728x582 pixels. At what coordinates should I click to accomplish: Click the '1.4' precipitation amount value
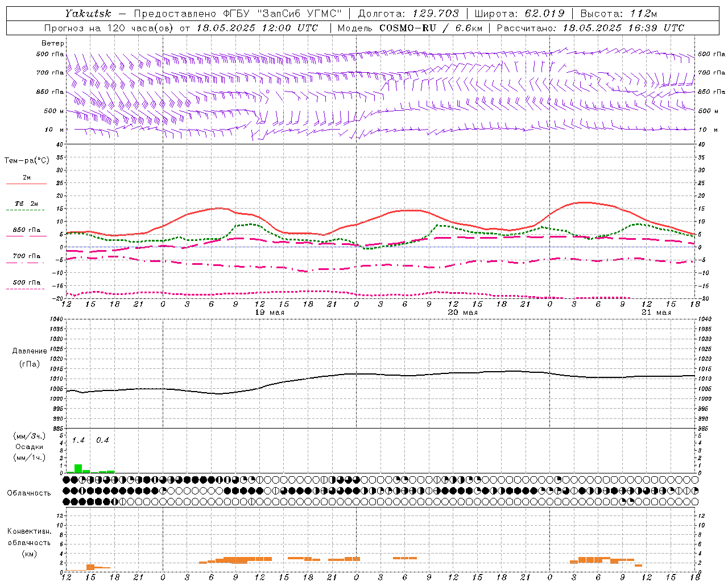pyautogui.click(x=78, y=440)
